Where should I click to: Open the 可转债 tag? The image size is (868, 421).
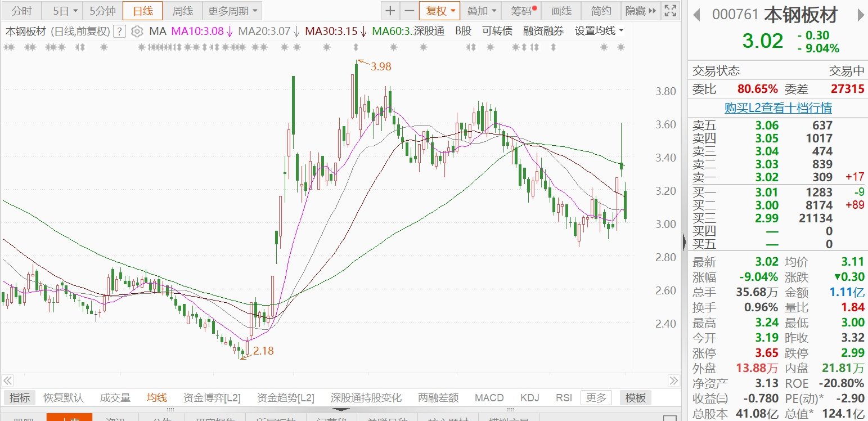pyautogui.click(x=497, y=32)
